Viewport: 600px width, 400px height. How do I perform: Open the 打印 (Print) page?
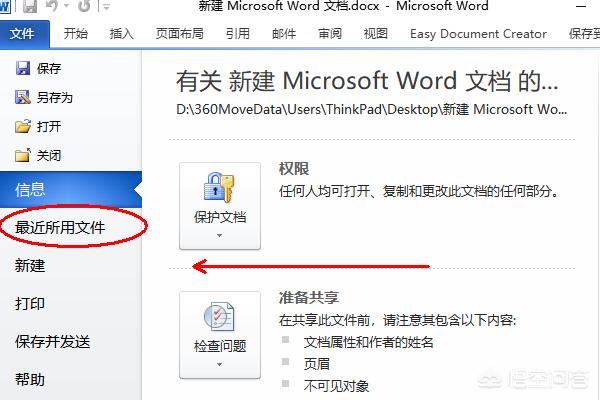(x=30, y=304)
